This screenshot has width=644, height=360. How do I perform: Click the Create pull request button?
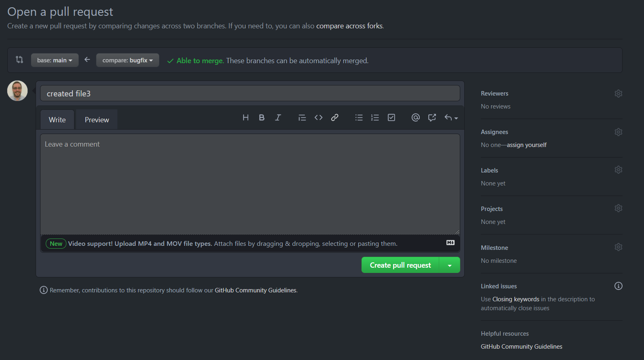pyautogui.click(x=400, y=265)
